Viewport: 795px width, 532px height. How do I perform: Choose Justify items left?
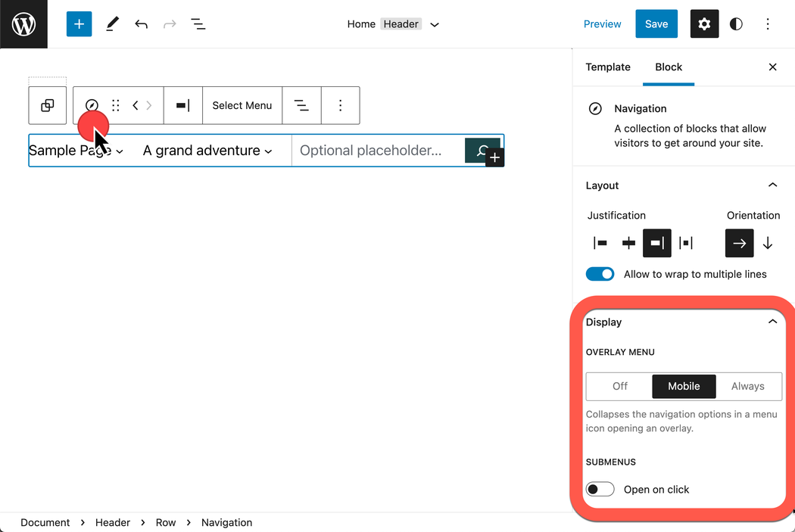click(600, 243)
